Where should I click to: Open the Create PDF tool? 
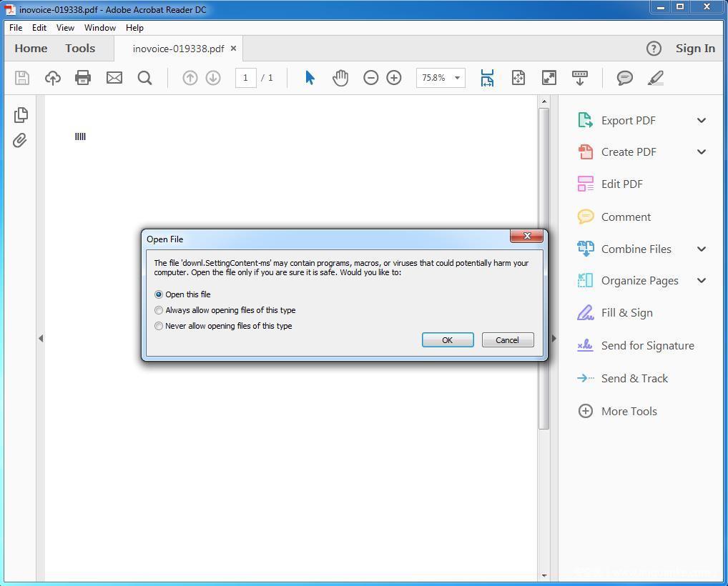click(629, 152)
